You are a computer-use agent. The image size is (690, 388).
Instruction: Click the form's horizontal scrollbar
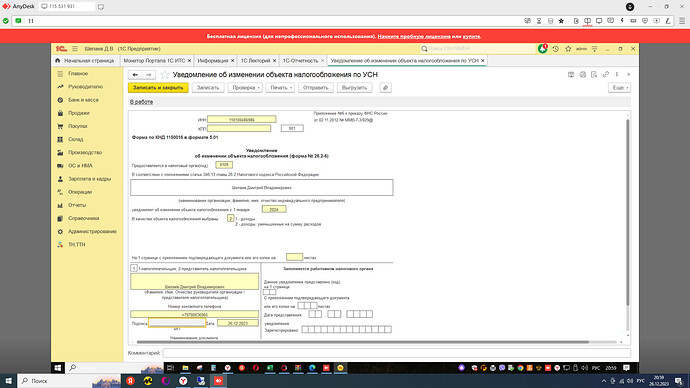point(363,342)
